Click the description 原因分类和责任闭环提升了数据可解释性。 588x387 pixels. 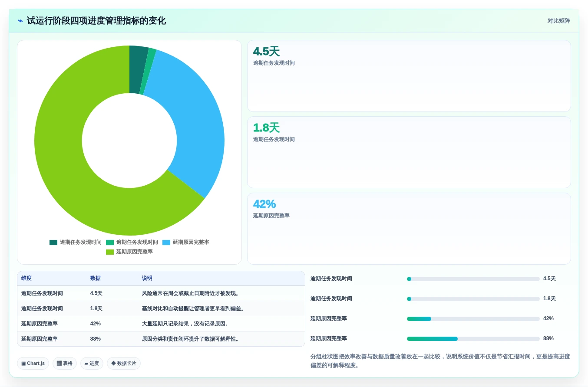click(191, 339)
